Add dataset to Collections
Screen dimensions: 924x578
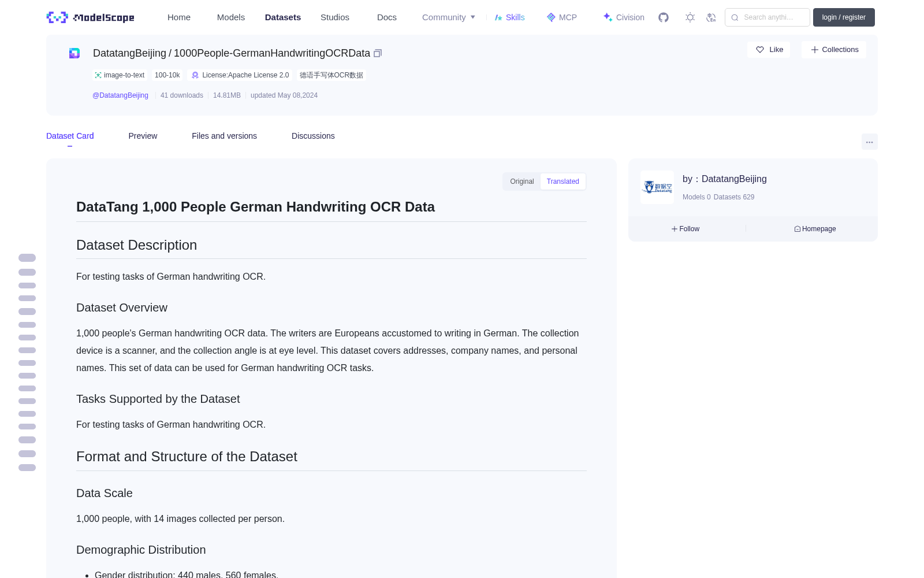834,50
